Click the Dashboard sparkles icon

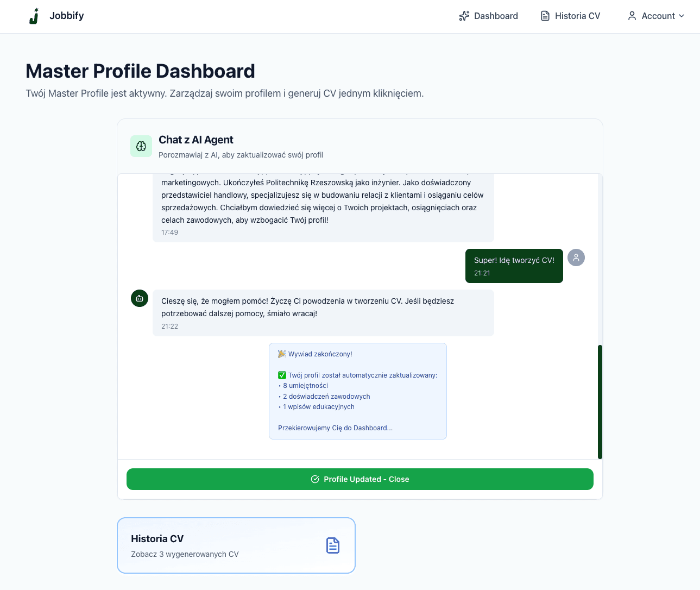click(x=464, y=16)
